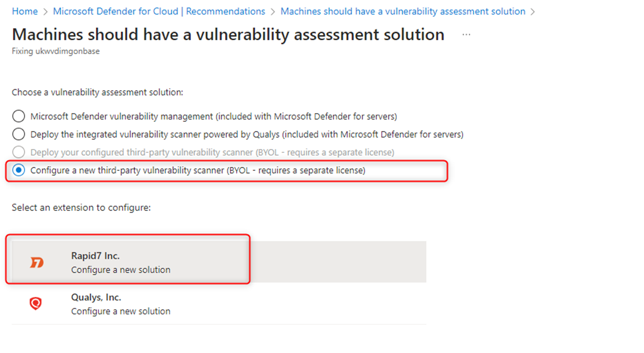This screenshot has height=353, width=644.
Task: Click the trailing breadcrumb chevron
Action: click(533, 11)
